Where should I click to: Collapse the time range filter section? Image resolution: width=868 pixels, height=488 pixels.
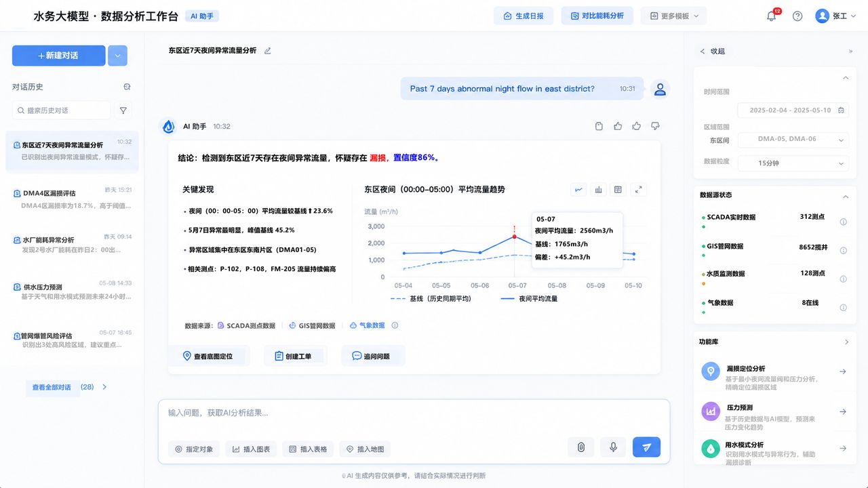pos(846,78)
